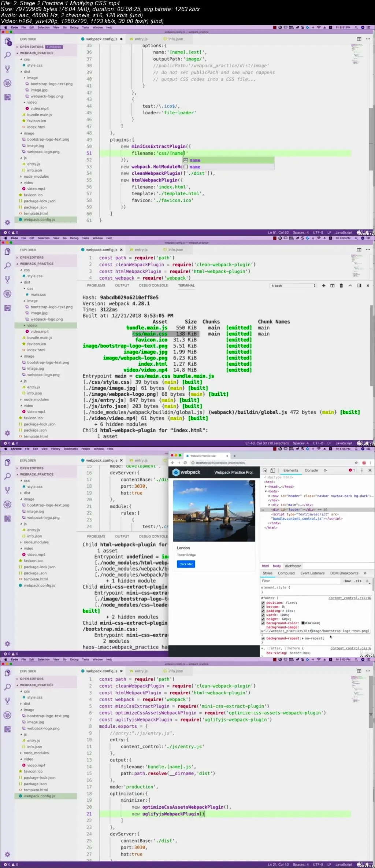Image resolution: width=375 pixels, height=868 pixels.
Task: Open the content_control.css:6 source link
Action: [351, 648]
